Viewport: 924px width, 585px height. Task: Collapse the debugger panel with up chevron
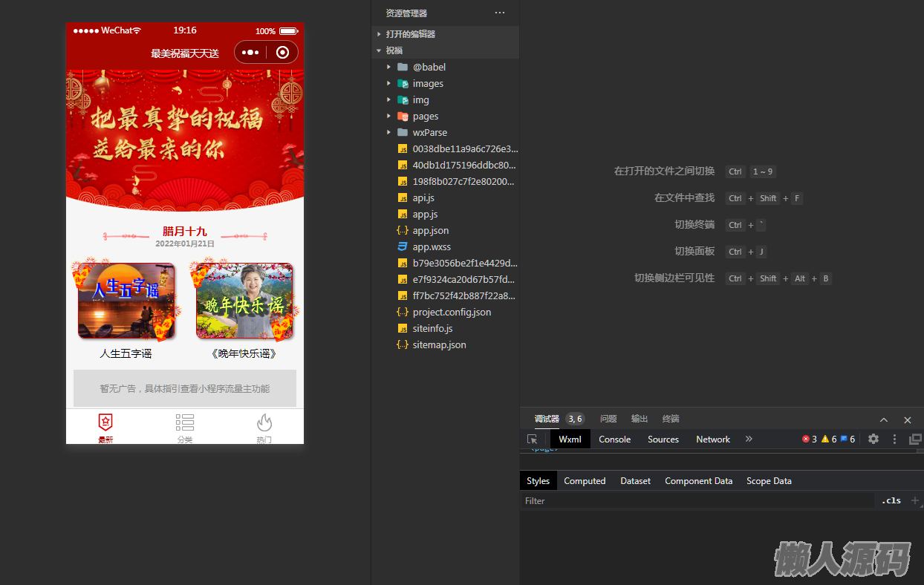click(x=884, y=419)
